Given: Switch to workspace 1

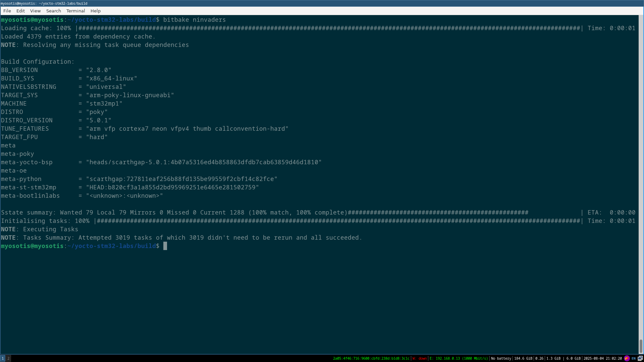Looking at the screenshot, I should pos(3,358).
